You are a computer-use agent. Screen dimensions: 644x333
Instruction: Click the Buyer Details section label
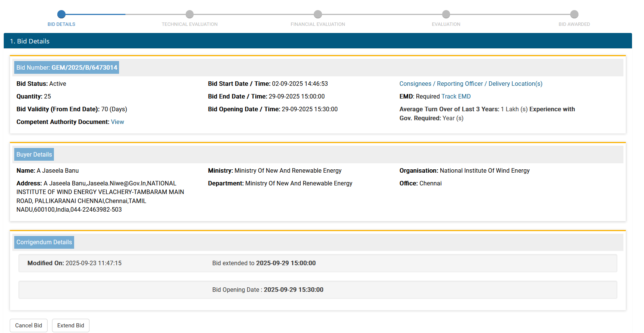pos(34,155)
